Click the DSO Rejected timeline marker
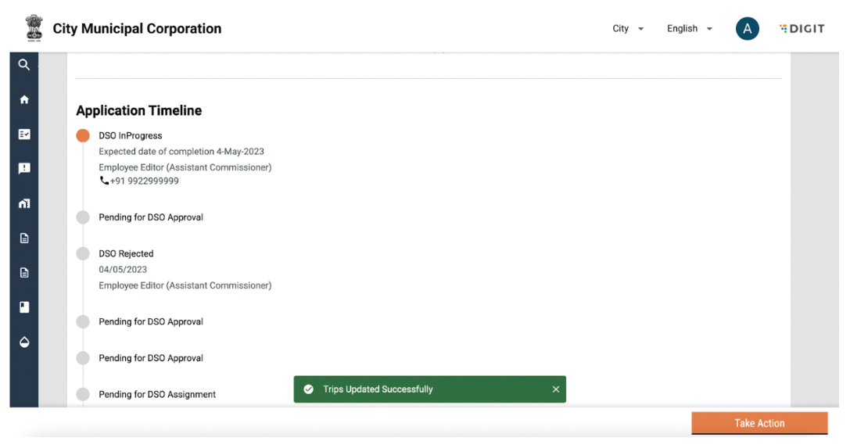This screenshot has height=448, width=868. pyautogui.click(x=83, y=254)
